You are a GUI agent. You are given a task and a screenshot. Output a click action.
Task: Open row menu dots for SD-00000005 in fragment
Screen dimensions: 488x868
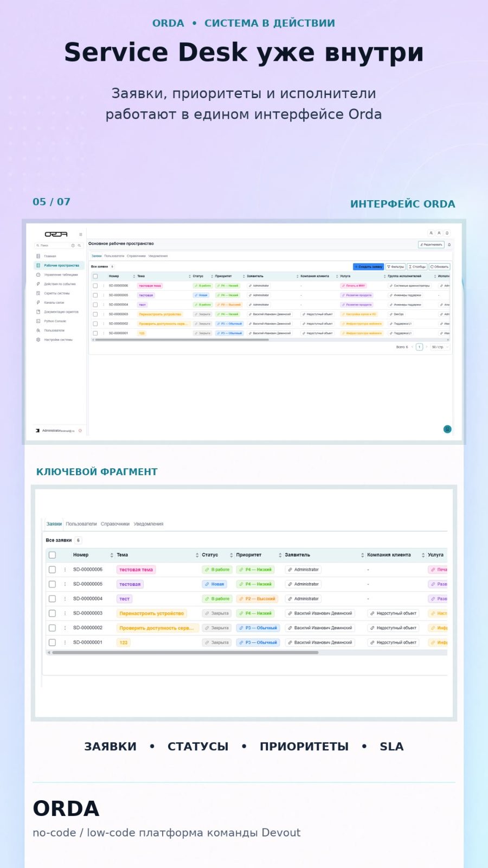click(x=65, y=584)
